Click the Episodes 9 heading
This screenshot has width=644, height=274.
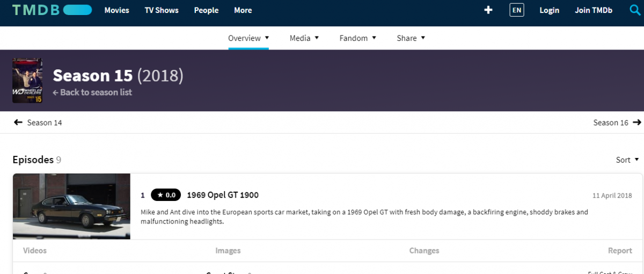[36, 160]
